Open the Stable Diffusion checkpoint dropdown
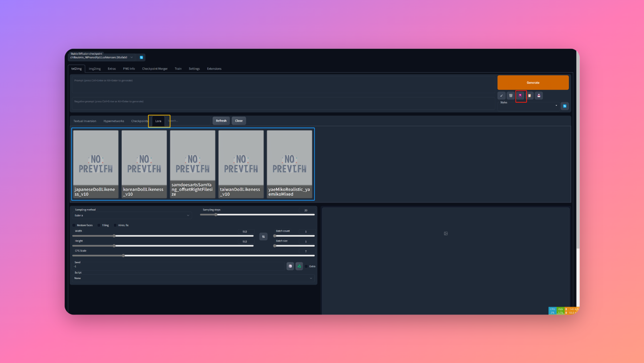 coord(102,57)
